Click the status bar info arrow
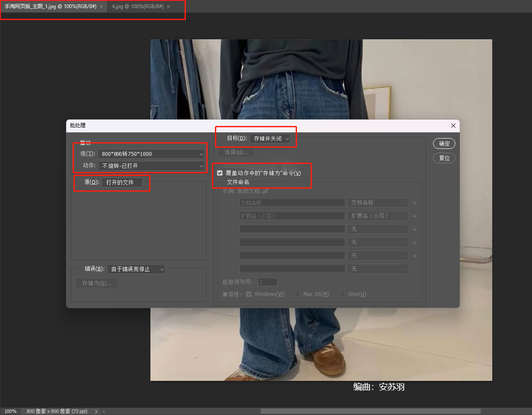532x415 pixels. pyautogui.click(x=96, y=411)
